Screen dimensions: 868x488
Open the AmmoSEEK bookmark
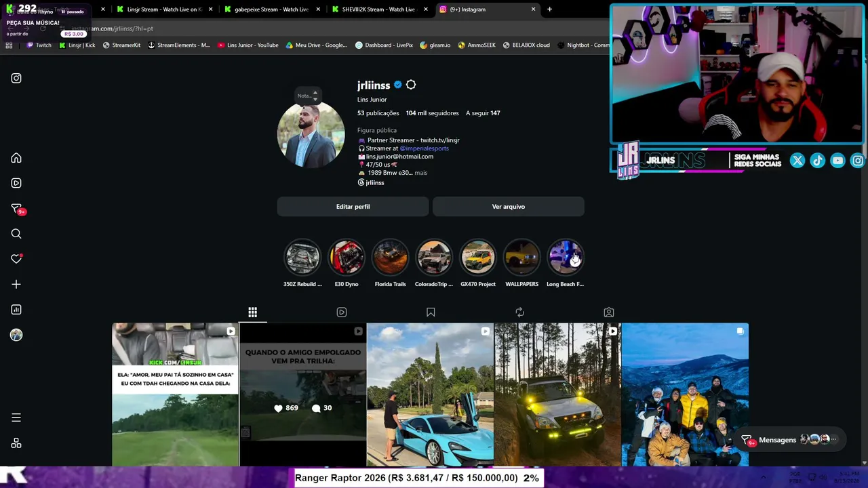(x=477, y=45)
